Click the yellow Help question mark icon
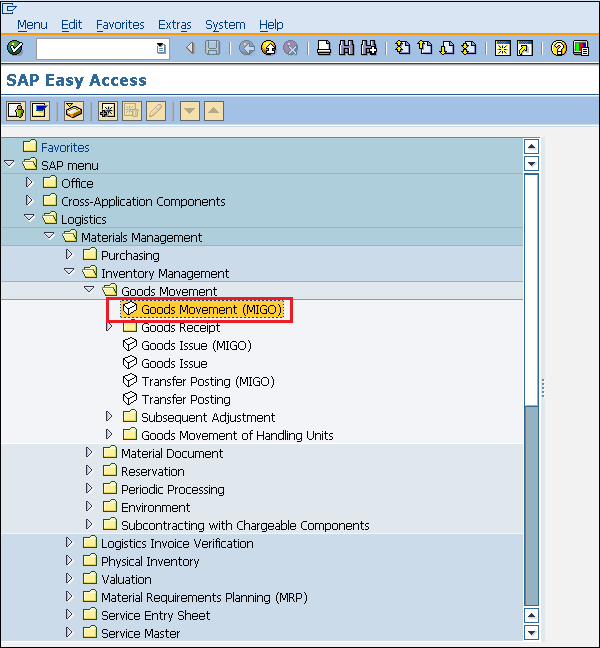 559,48
